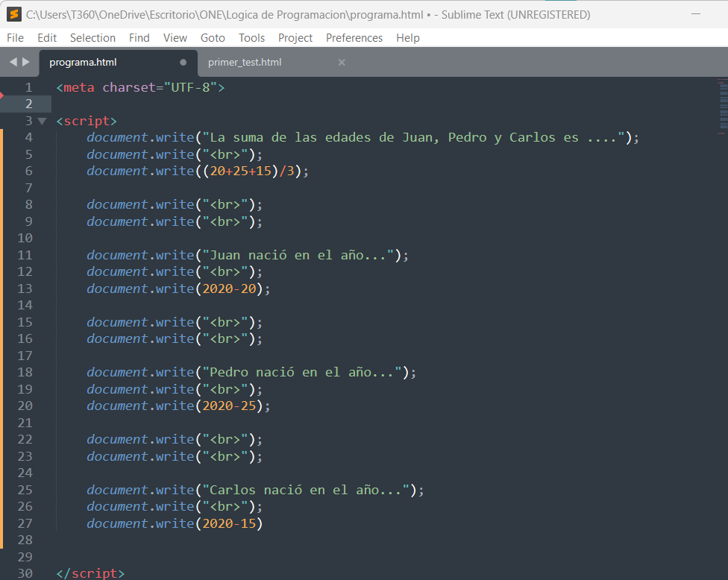Open the Edit menu

click(x=47, y=38)
